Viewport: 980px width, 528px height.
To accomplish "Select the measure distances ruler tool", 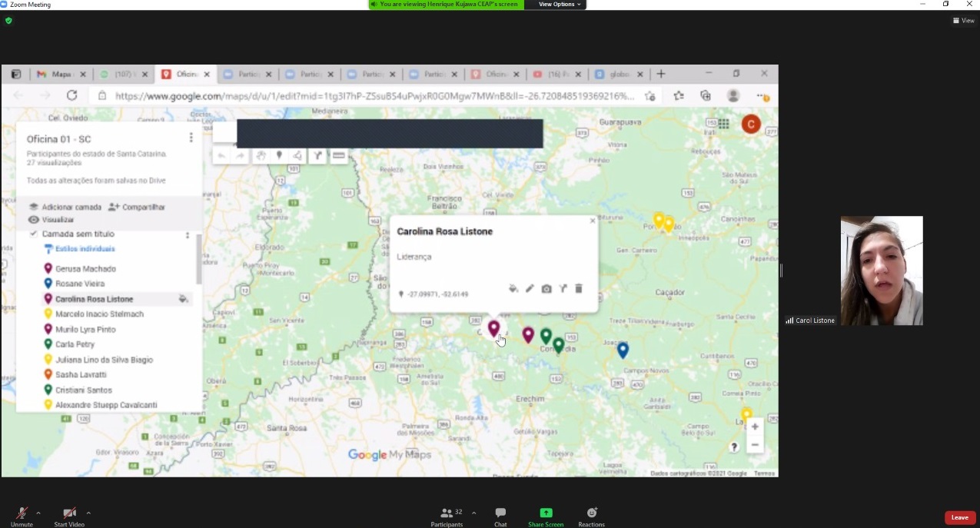I will (337, 156).
